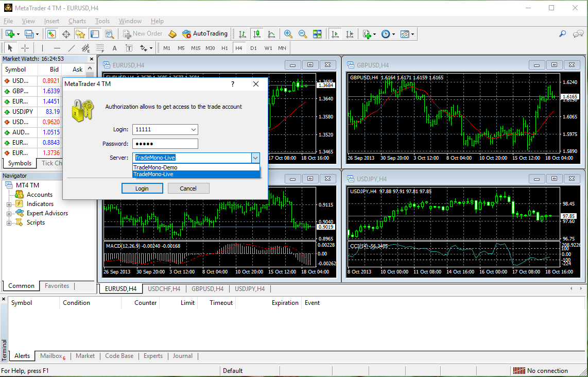Open the Templates dropdown arrow
The height and width of the screenshot is (377, 588).
tap(412, 34)
